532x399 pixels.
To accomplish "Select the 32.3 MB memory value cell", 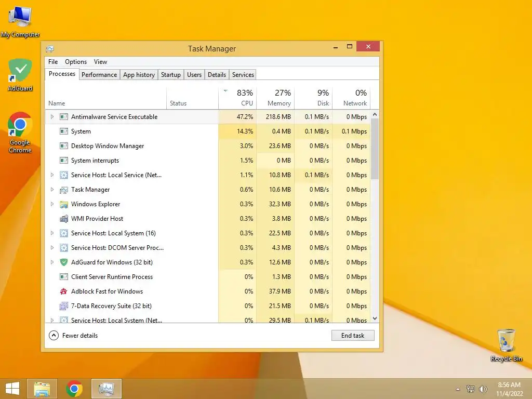I will [x=275, y=204].
